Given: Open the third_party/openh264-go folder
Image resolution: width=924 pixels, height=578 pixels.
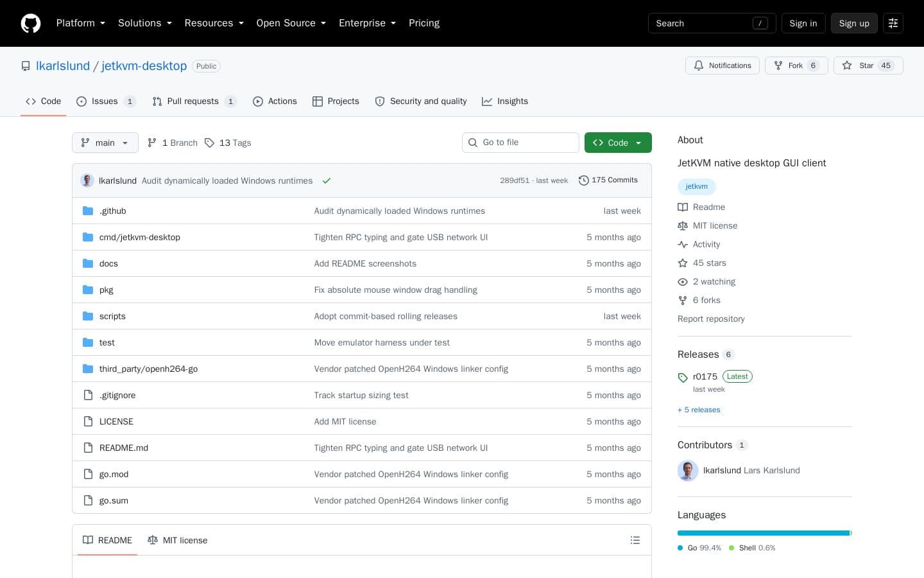Looking at the screenshot, I should click(x=148, y=369).
